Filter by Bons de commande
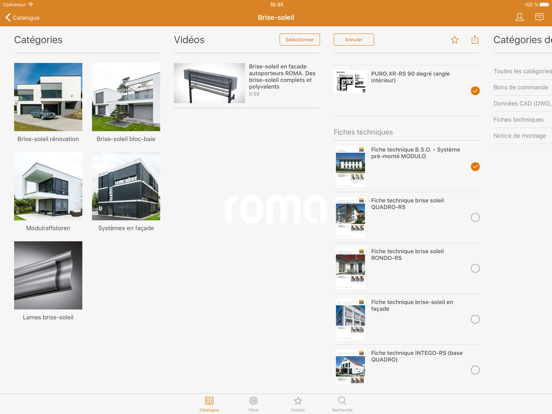552x414 pixels. pos(521,87)
